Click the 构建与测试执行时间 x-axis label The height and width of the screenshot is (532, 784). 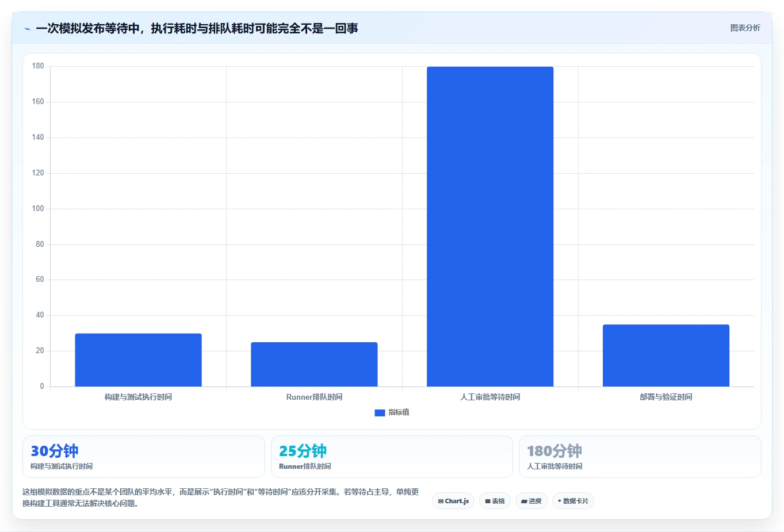pyautogui.click(x=138, y=397)
